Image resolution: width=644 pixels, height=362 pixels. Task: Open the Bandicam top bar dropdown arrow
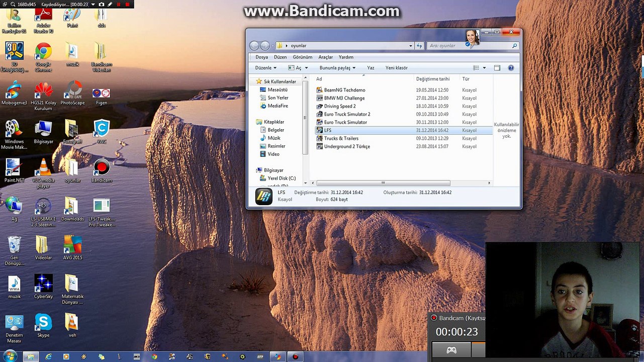click(x=93, y=5)
